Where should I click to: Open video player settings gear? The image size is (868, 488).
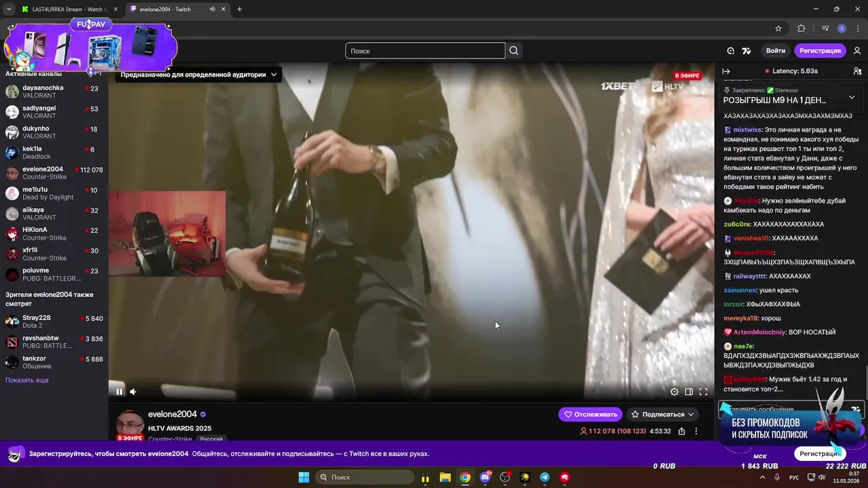pos(674,392)
